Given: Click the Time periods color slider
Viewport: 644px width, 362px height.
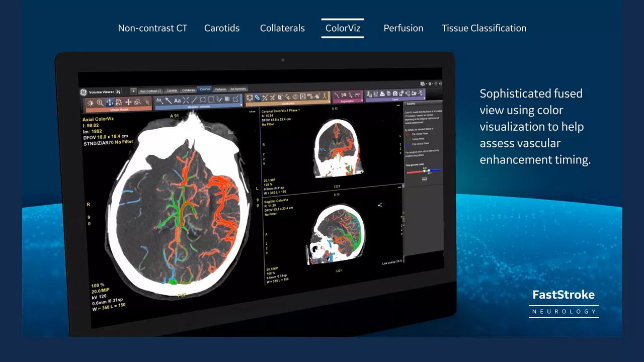Looking at the screenshot, I should [x=424, y=171].
